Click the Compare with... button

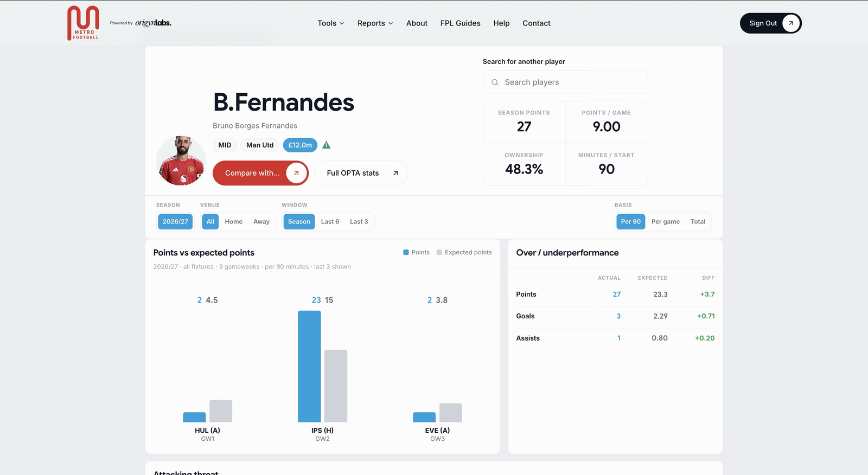[260, 173]
